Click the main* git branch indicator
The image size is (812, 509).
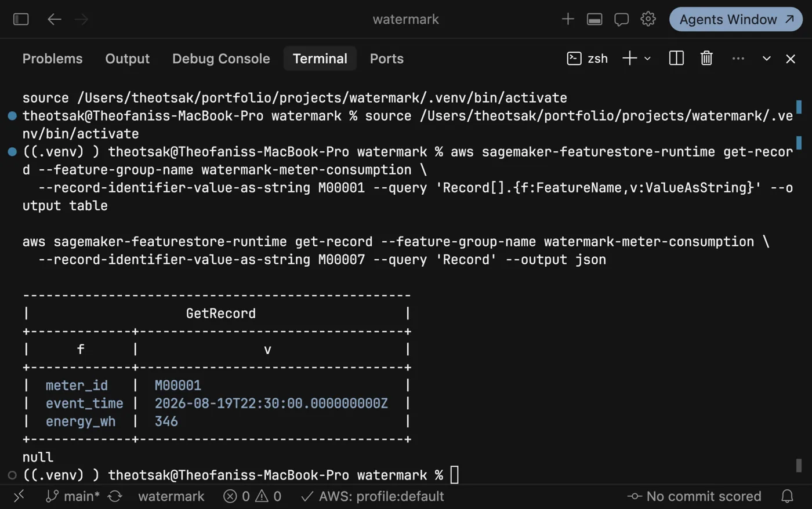(x=73, y=496)
